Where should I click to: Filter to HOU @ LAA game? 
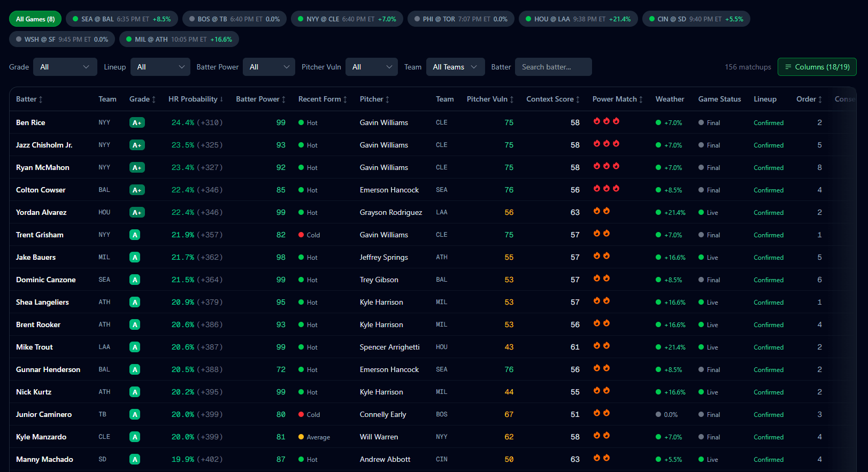(578, 19)
